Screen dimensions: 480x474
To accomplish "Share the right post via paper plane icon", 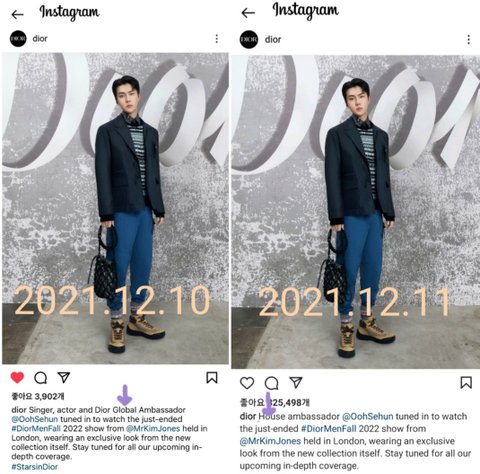I will (x=296, y=382).
